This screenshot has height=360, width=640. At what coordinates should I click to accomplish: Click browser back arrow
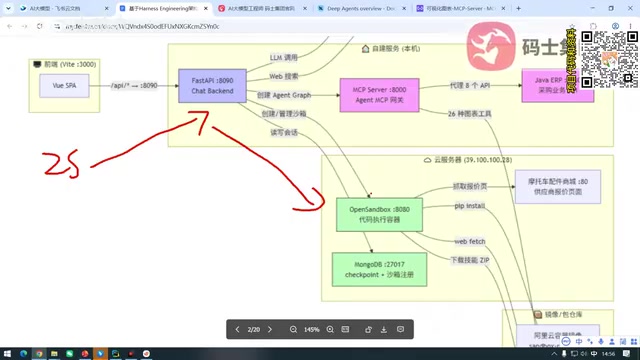(10, 26)
